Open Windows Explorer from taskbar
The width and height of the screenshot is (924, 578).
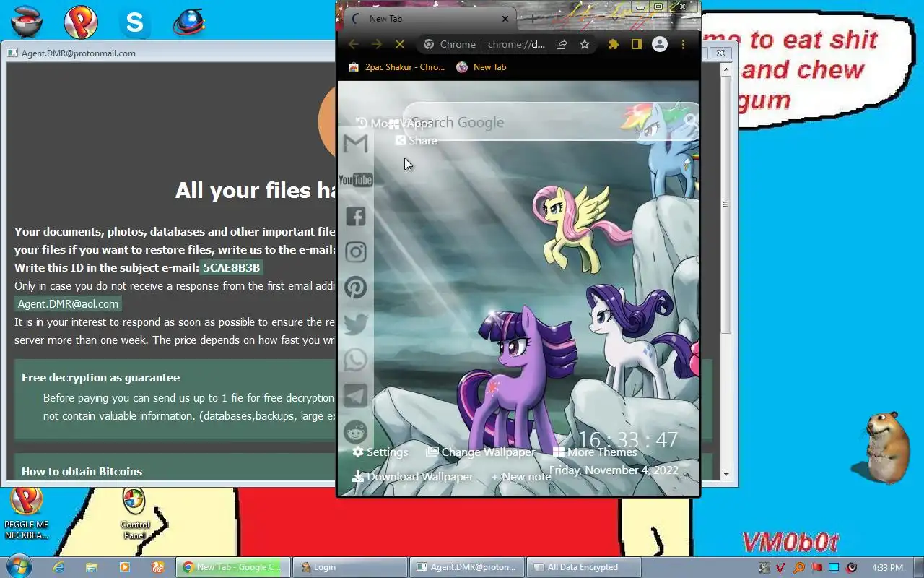click(x=91, y=567)
